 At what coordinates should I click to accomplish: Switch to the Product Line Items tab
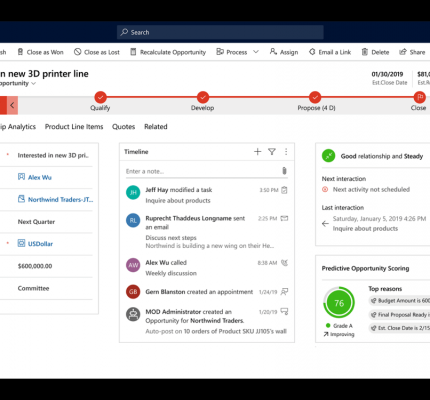click(74, 127)
